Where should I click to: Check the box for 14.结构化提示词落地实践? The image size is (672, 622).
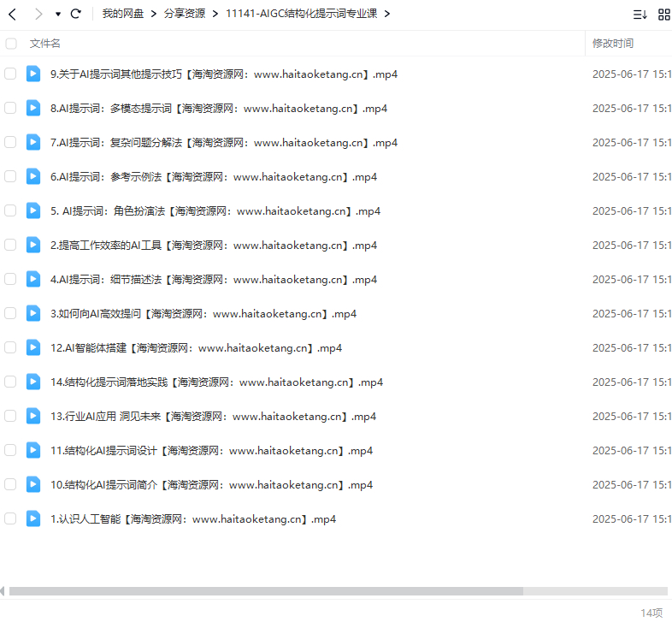click(x=10, y=382)
